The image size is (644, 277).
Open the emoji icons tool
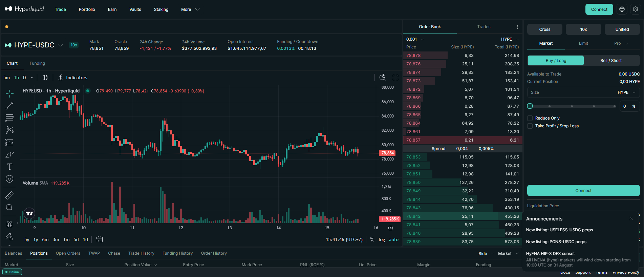point(9,179)
